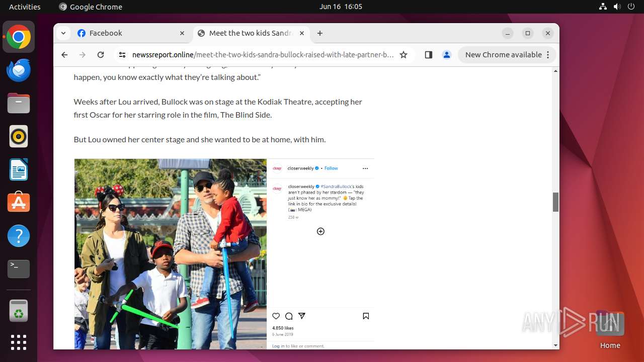The width and height of the screenshot is (644, 362).
Task: Open Help from the dock
Action: coord(19,236)
